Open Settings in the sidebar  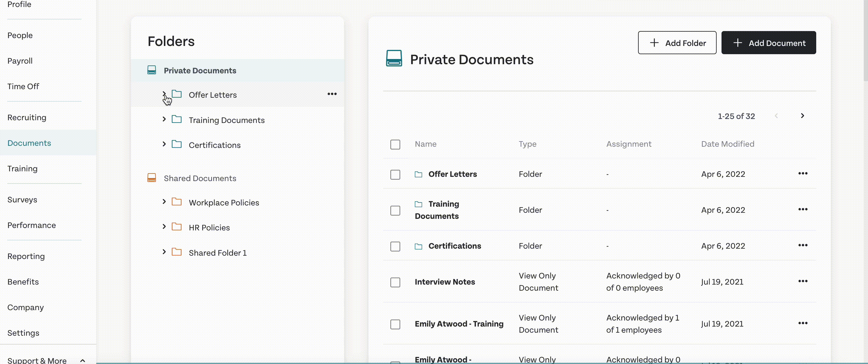click(x=23, y=333)
